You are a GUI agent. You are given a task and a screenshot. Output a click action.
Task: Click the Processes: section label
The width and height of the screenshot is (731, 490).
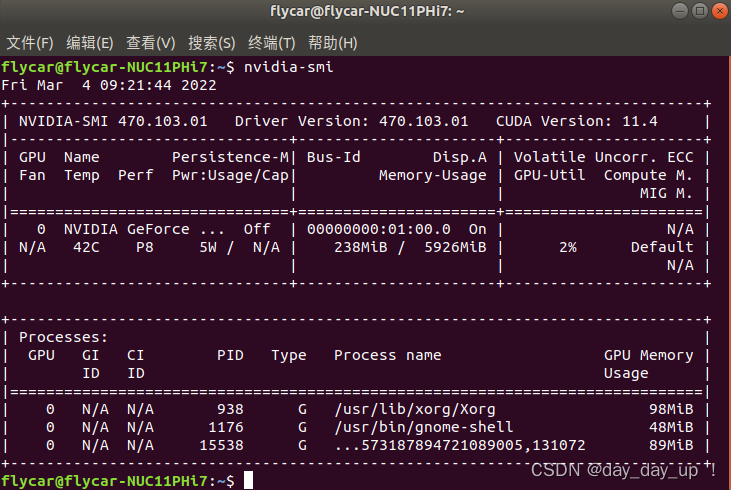point(63,337)
